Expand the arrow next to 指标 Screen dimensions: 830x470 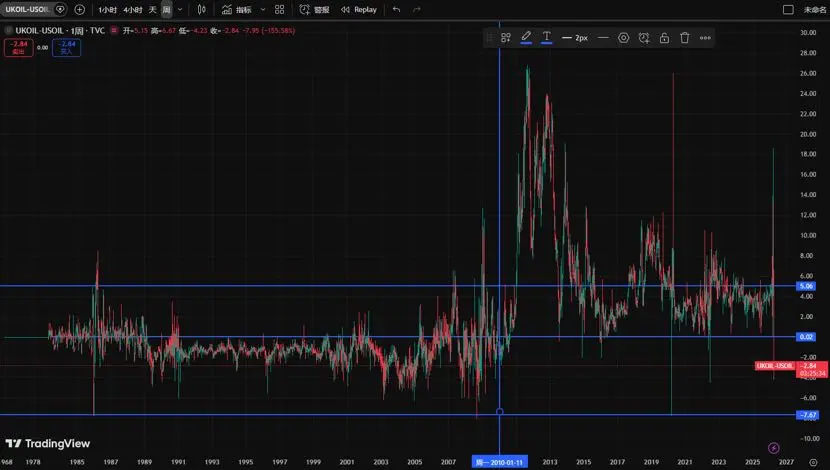click(263, 10)
